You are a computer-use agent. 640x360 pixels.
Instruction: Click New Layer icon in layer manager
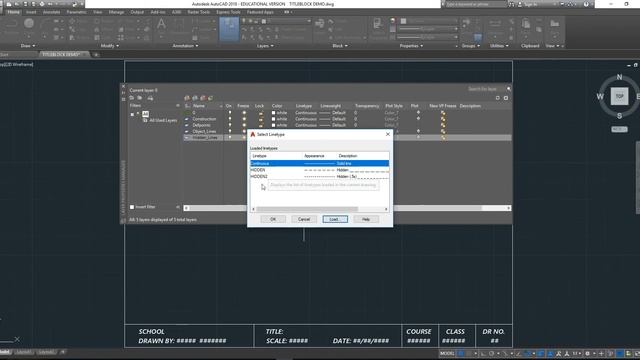pyautogui.click(x=187, y=98)
